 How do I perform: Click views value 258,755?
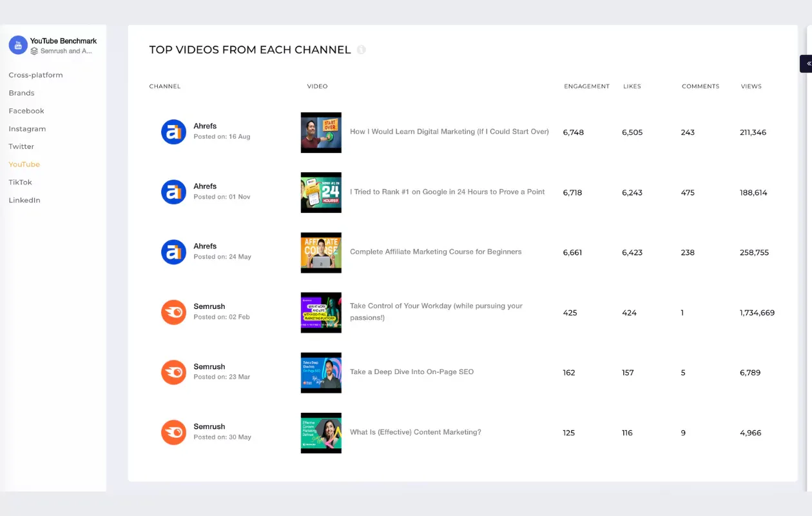[755, 252]
